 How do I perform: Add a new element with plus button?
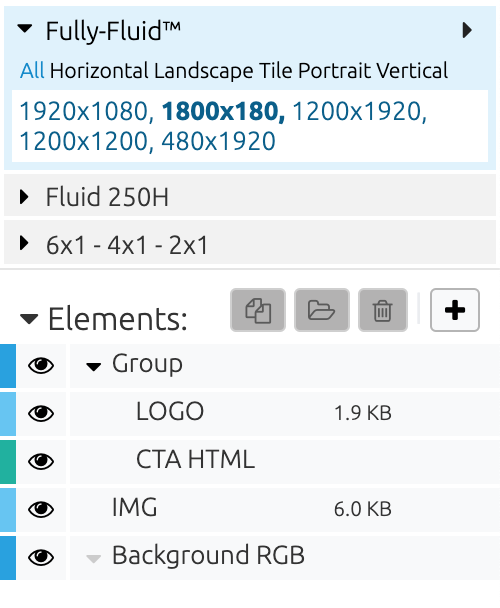coord(455,310)
